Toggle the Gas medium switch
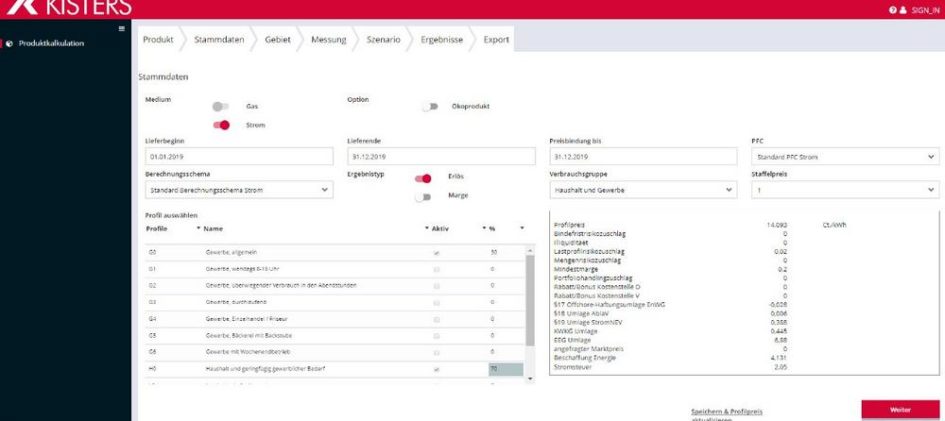The image size is (945, 421). tap(221, 107)
